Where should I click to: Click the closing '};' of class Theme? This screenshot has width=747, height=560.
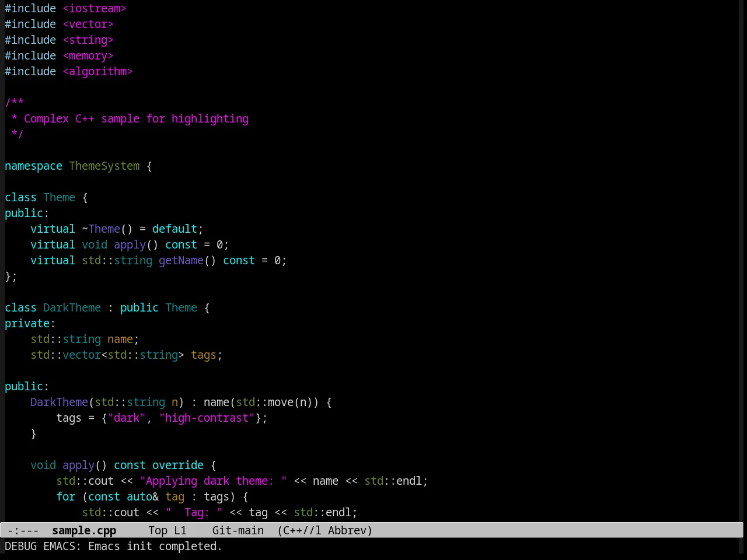point(11,276)
